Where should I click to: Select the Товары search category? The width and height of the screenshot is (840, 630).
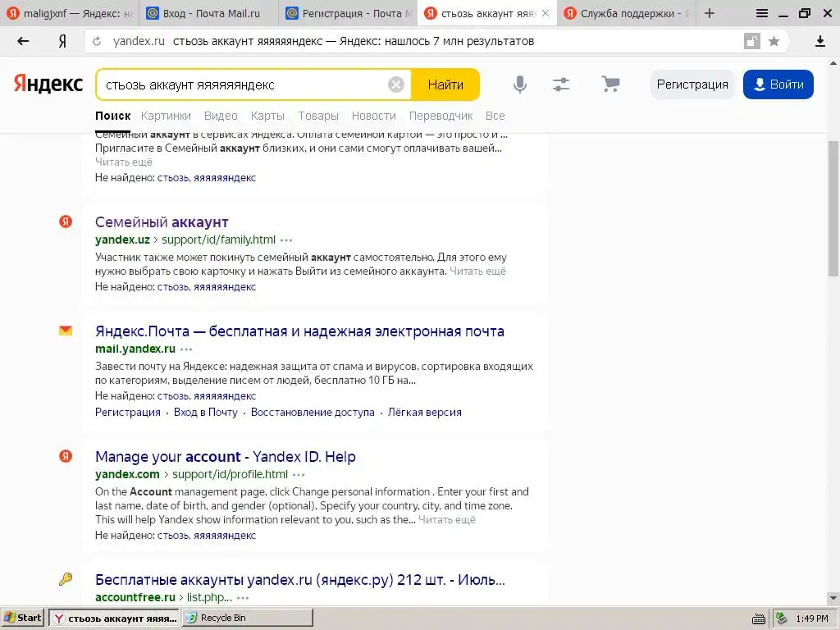click(x=318, y=116)
